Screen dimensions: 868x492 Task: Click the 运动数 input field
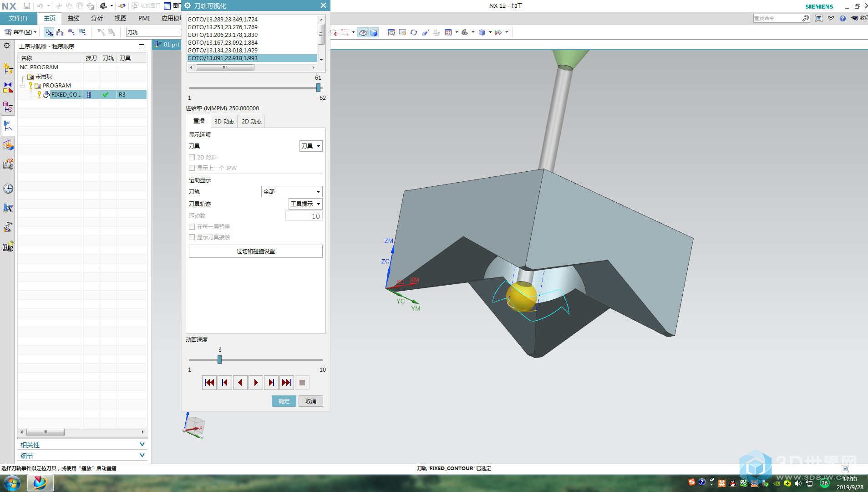click(304, 216)
